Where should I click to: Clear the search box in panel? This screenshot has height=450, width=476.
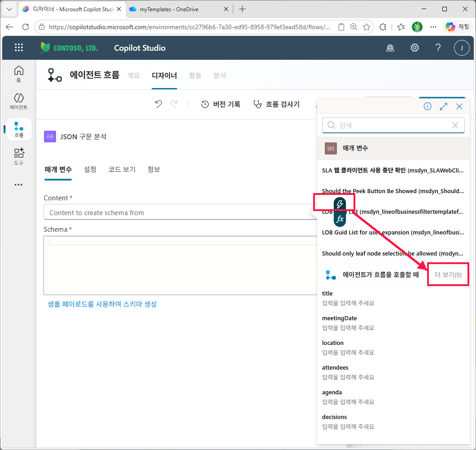click(x=455, y=125)
